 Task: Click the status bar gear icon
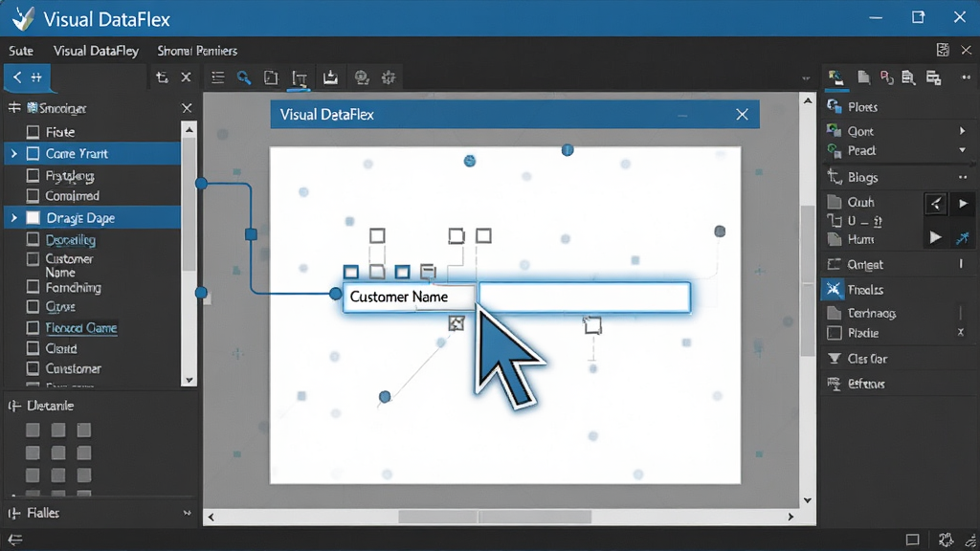coord(946,540)
